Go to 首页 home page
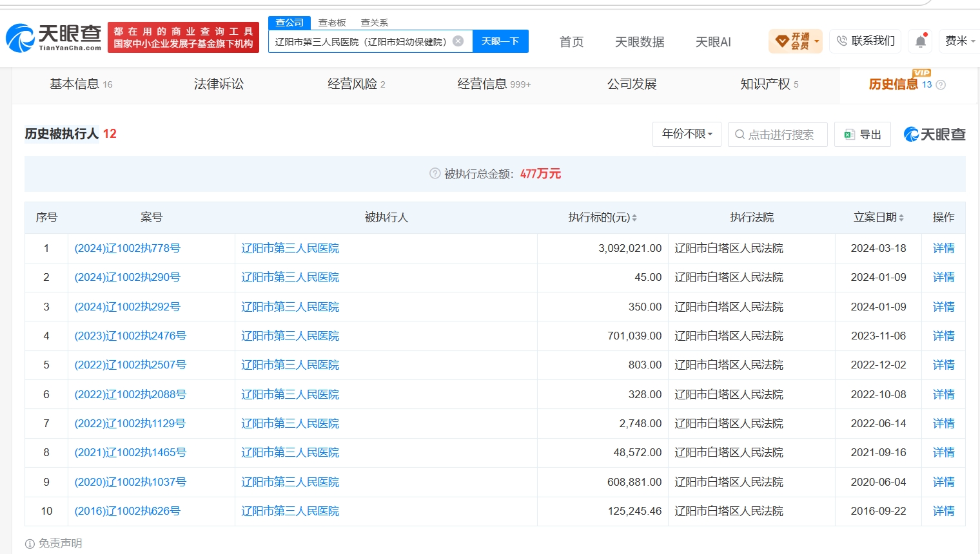The height and width of the screenshot is (554, 980). pyautogui.click(x=571, y=42)
